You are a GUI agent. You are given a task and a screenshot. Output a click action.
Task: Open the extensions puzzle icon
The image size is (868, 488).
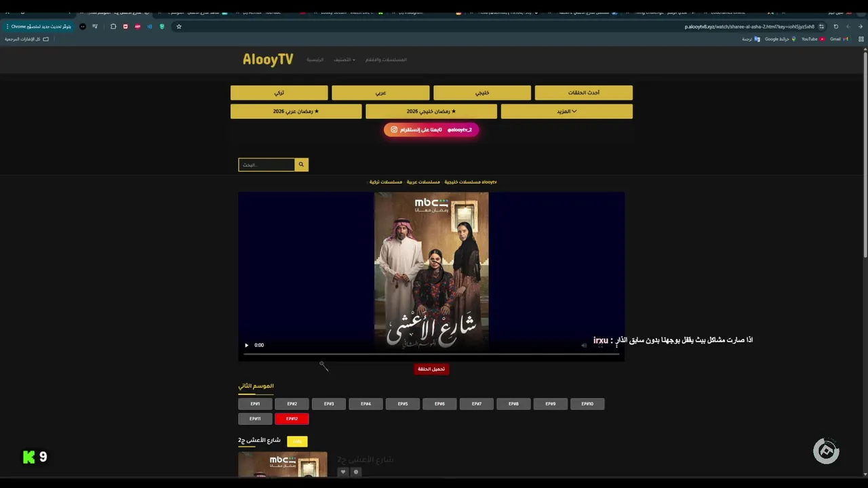[x=113, y=26]
